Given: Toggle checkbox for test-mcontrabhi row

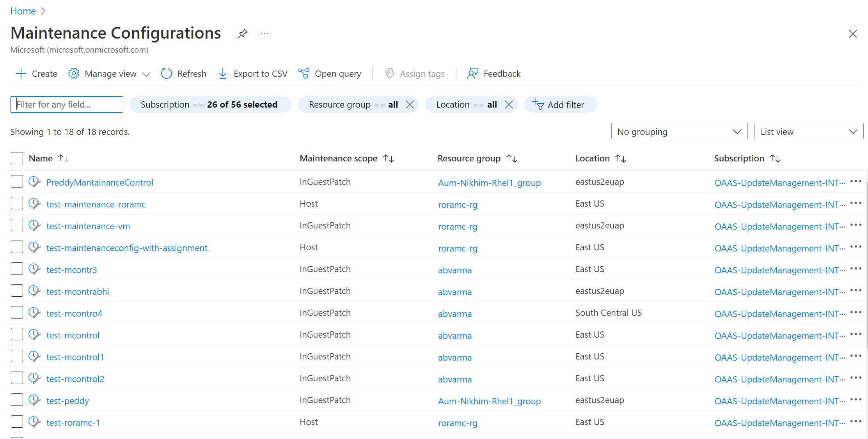Looking at the screenshot, I should pyautogui.click(x=16, y=290).
